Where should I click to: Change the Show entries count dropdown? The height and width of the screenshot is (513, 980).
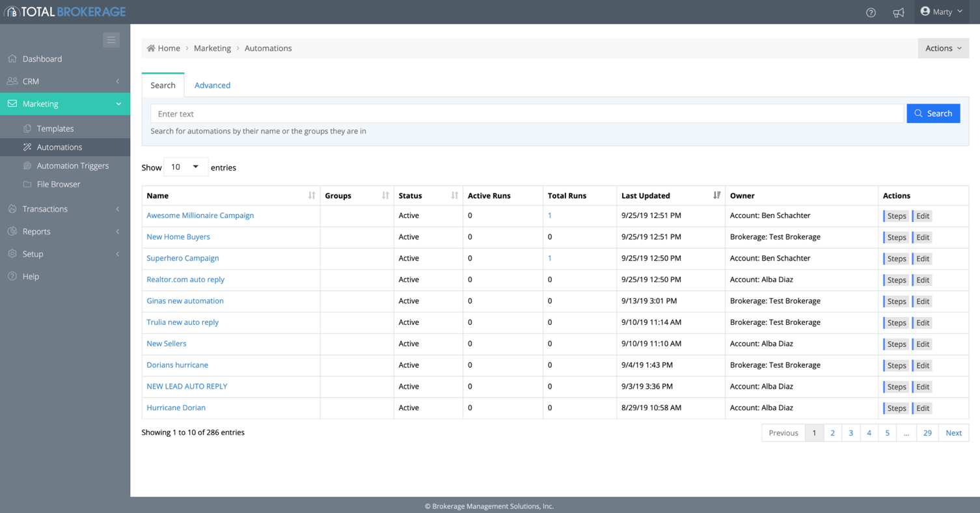tap(185, 167)
